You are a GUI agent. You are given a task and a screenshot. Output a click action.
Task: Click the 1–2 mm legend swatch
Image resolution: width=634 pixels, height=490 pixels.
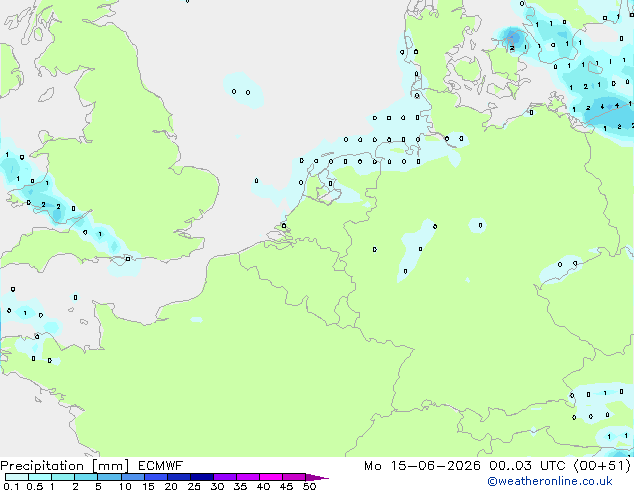[63, 477]
